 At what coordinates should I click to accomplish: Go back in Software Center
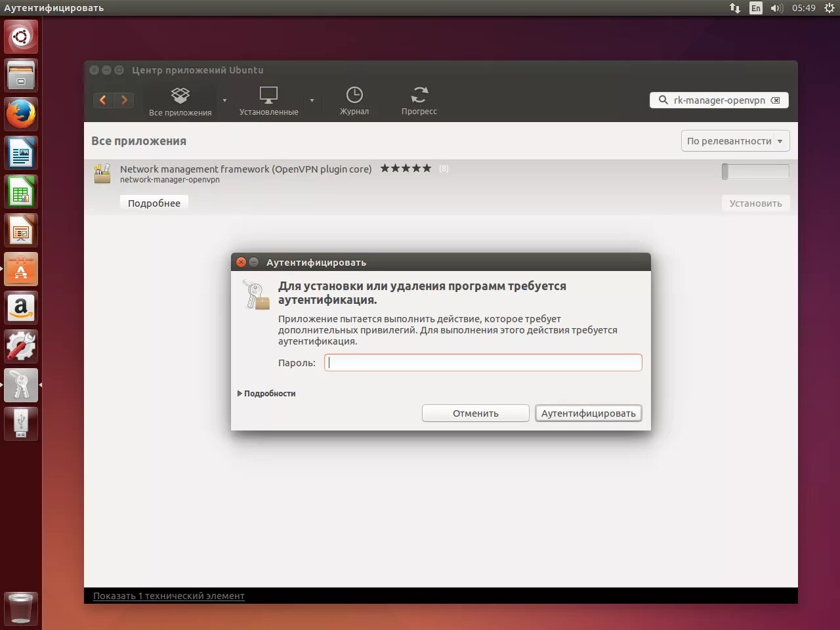point(103,100)
